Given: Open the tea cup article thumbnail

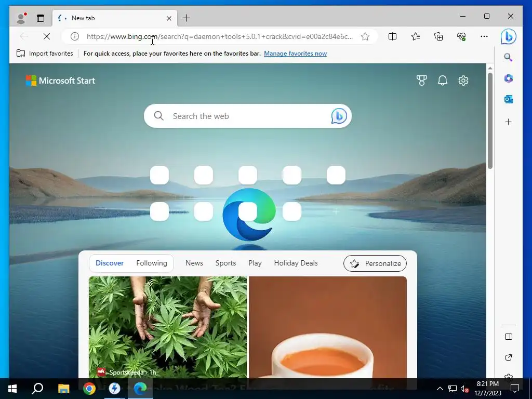Looking at the screenshot, I should (x=328, y=327).
